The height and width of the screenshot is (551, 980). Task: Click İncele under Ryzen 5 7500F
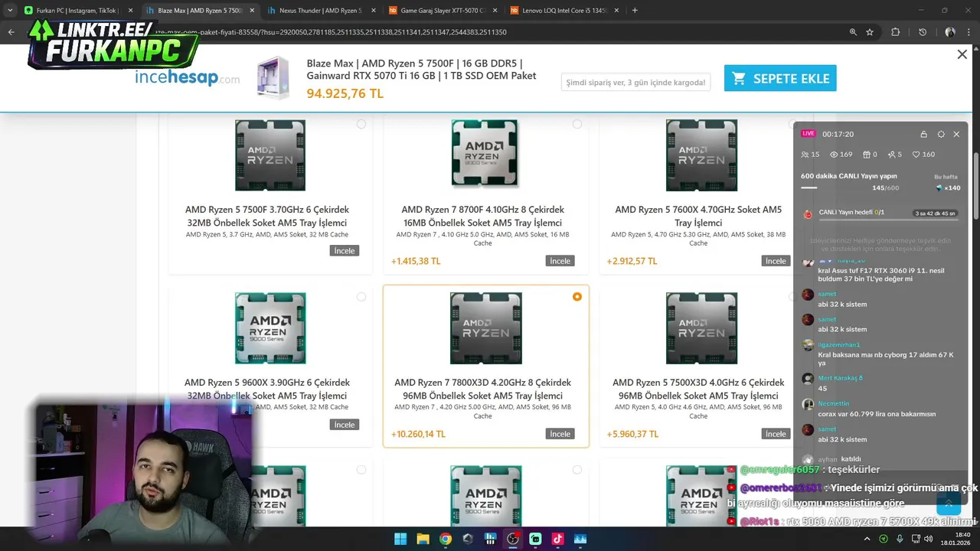[345, 251]
